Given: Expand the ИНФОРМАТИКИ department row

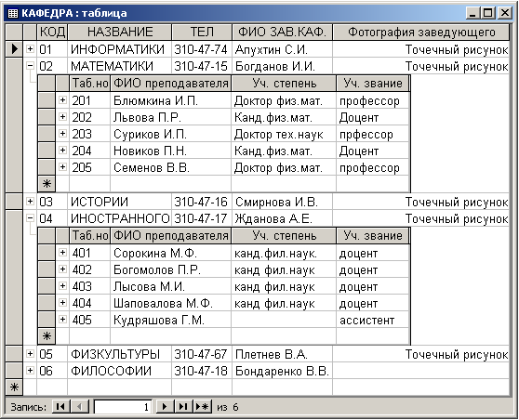Looking at the screenshot, I should [x=30, y=49].
